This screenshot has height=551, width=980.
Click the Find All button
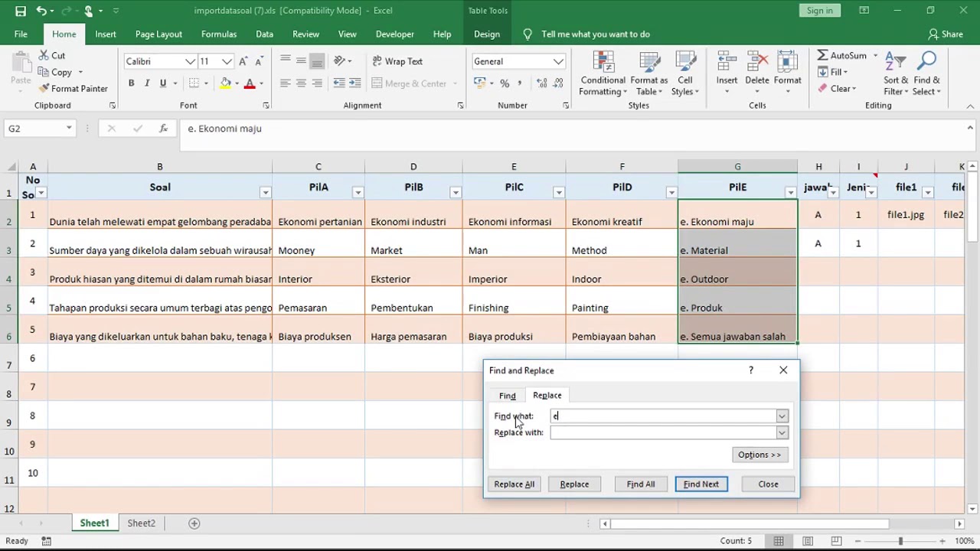[x=641, y=484]
